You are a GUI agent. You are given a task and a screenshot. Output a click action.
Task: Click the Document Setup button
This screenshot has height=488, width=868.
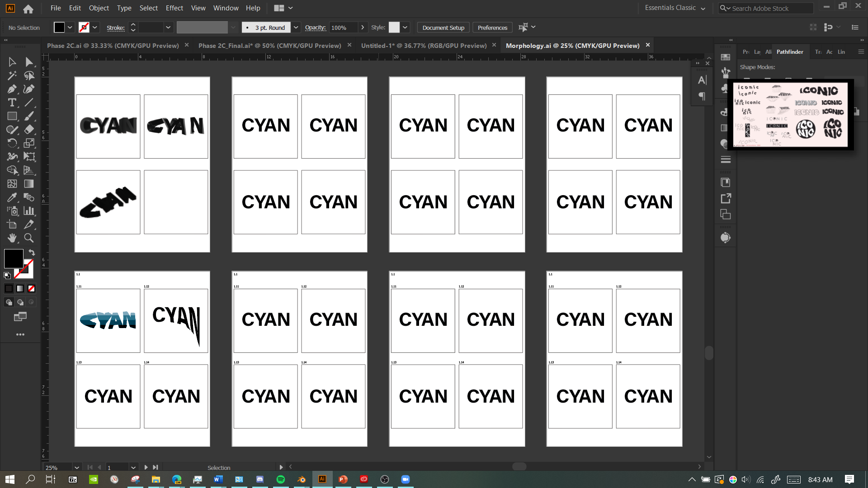point(443,28)
